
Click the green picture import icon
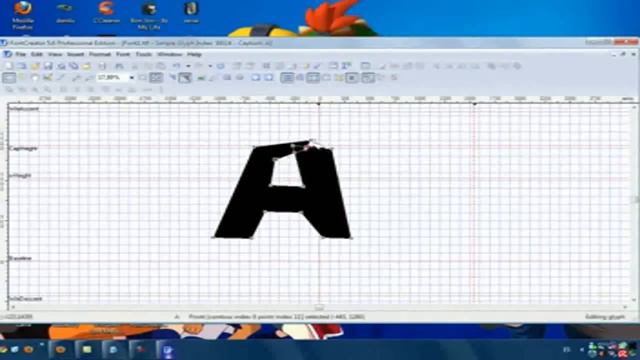[x=201, y=78]
